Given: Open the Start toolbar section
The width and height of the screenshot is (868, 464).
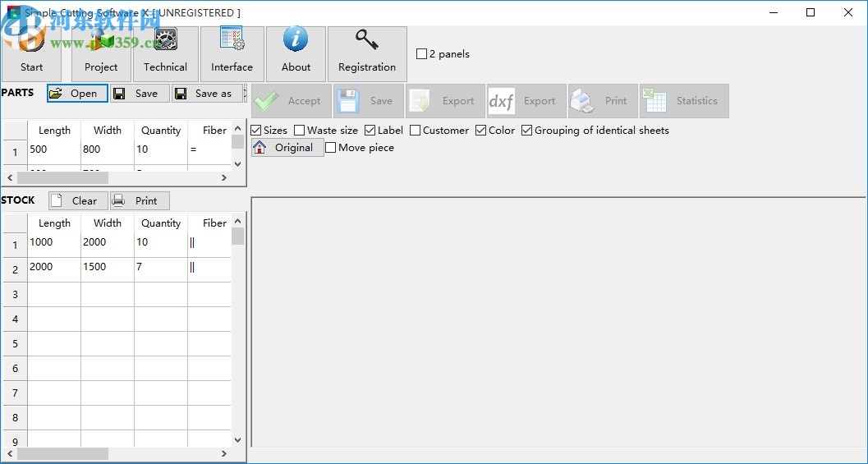Looking at the screenshot, I should click(x=31, y=54).
